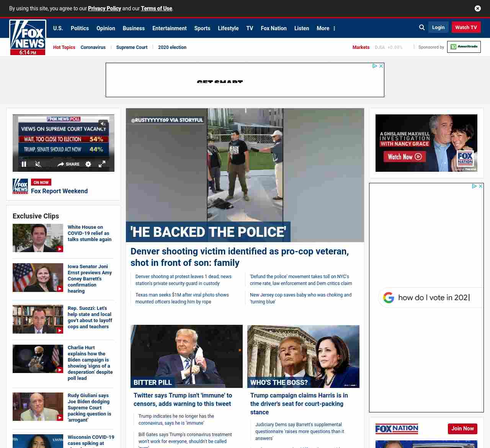Click the Login button

point(438,28)
